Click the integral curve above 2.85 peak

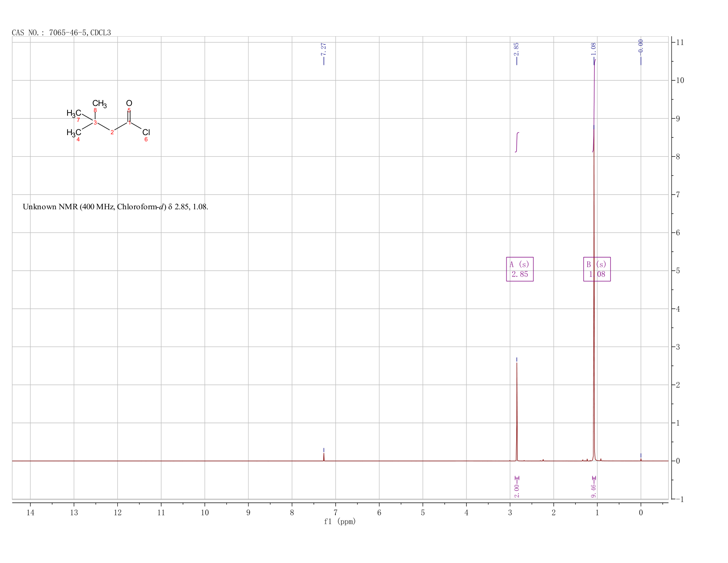tap(517, 142)
